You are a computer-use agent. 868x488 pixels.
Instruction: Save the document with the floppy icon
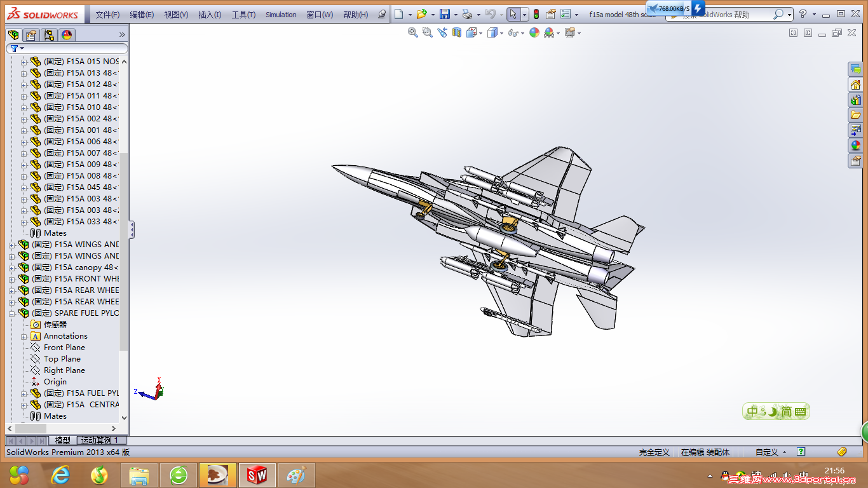pos(445,14)
